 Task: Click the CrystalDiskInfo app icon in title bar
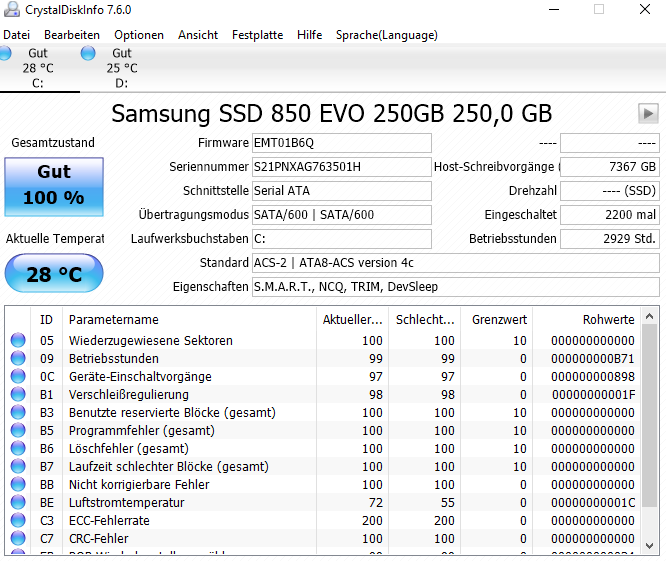[11, 9]
